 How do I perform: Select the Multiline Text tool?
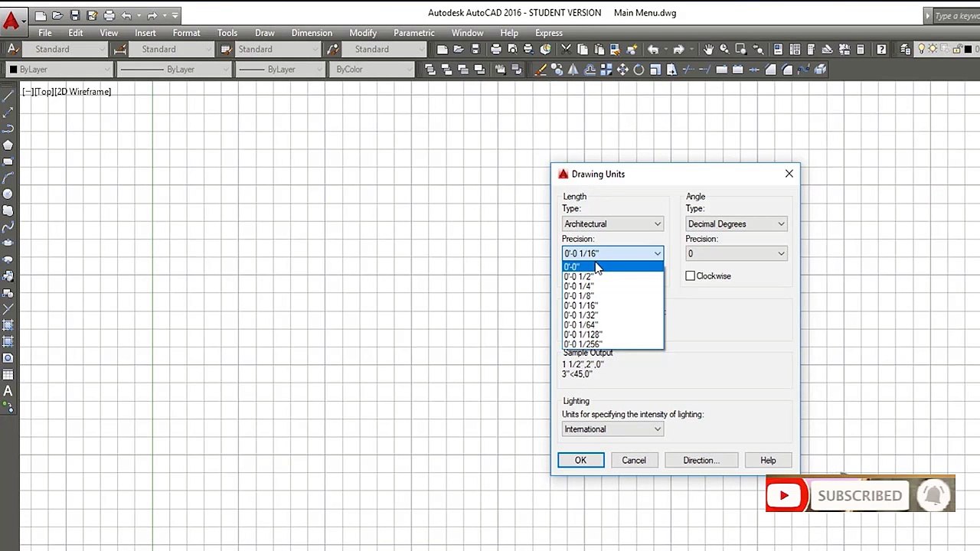tap(8, 391)
